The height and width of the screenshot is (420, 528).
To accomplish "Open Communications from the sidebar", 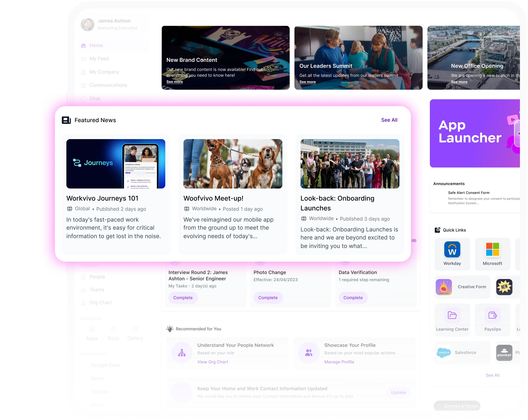I will [x=108, y=85].
